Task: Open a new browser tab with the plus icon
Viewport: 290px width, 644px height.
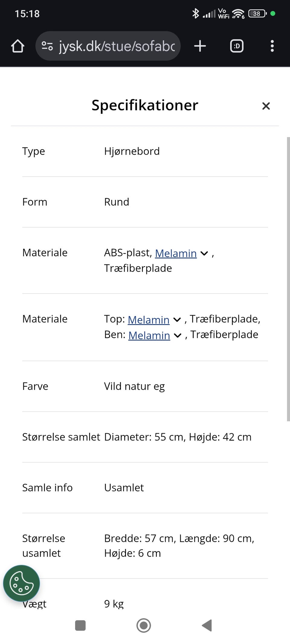Action: 200,46
